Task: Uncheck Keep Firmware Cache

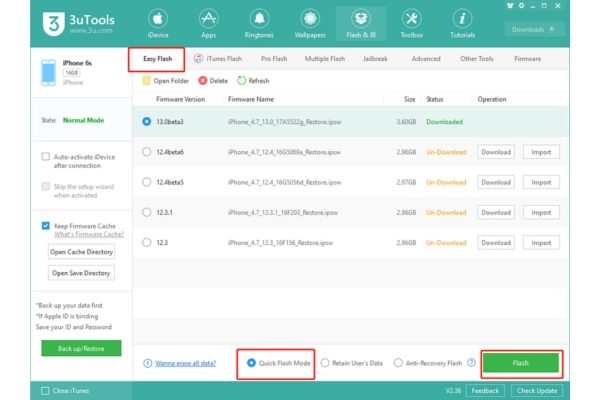Action: point(46,226)
